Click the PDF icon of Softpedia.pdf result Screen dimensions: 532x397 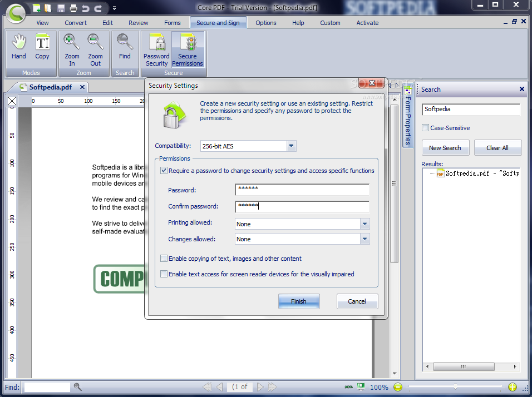click(440, 173)
